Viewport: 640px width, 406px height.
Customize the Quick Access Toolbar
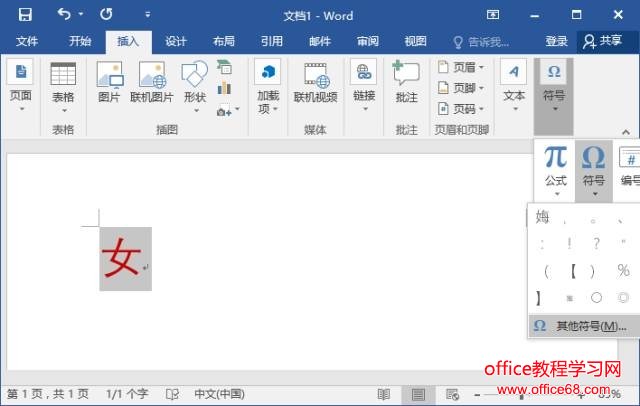(148, 15)
